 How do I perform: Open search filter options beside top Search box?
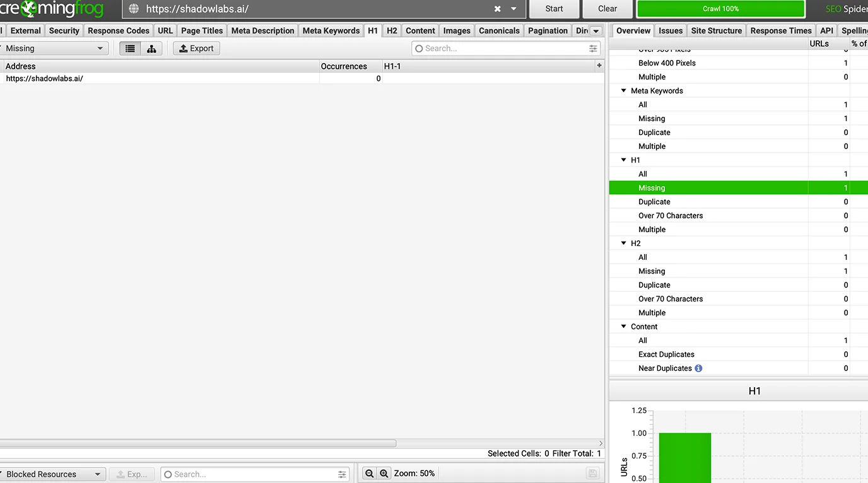[593, 49]
